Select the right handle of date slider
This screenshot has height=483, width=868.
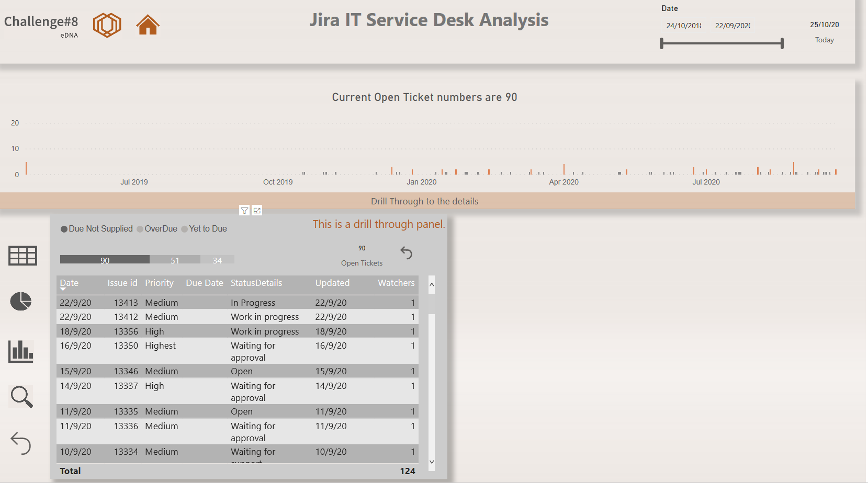pos(782,43)
